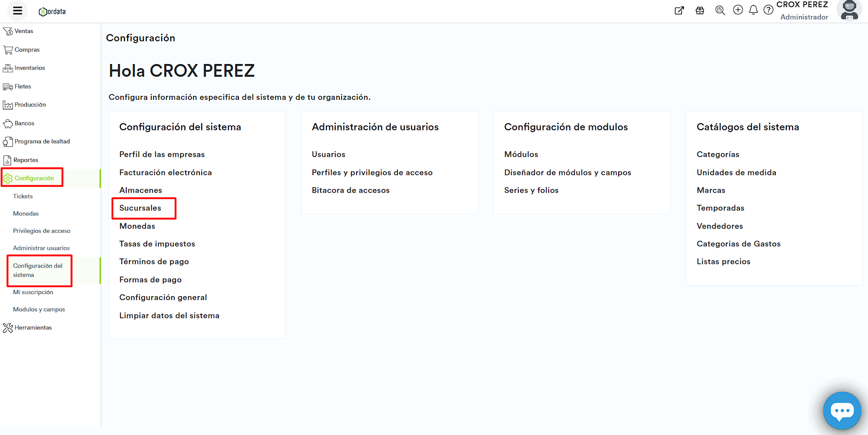
Task: Click the user avatar picture
Action: point(849,10)
